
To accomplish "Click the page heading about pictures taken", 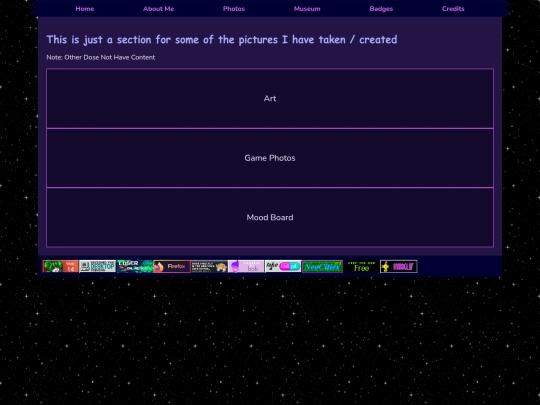I will 222,40.
